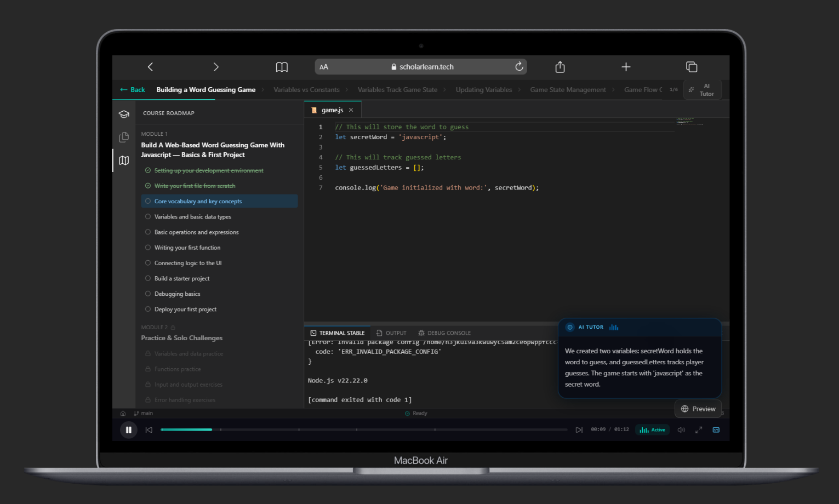Screen dimensions: 839x504
Task: Open a new browser tab with plus
Action: click(x=626, y=67)
